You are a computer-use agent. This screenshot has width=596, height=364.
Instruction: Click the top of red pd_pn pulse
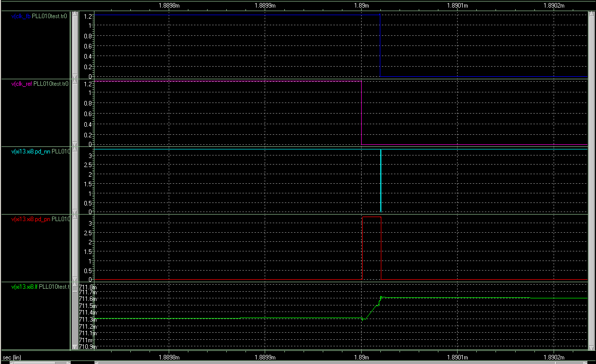(x=372, y=217)
